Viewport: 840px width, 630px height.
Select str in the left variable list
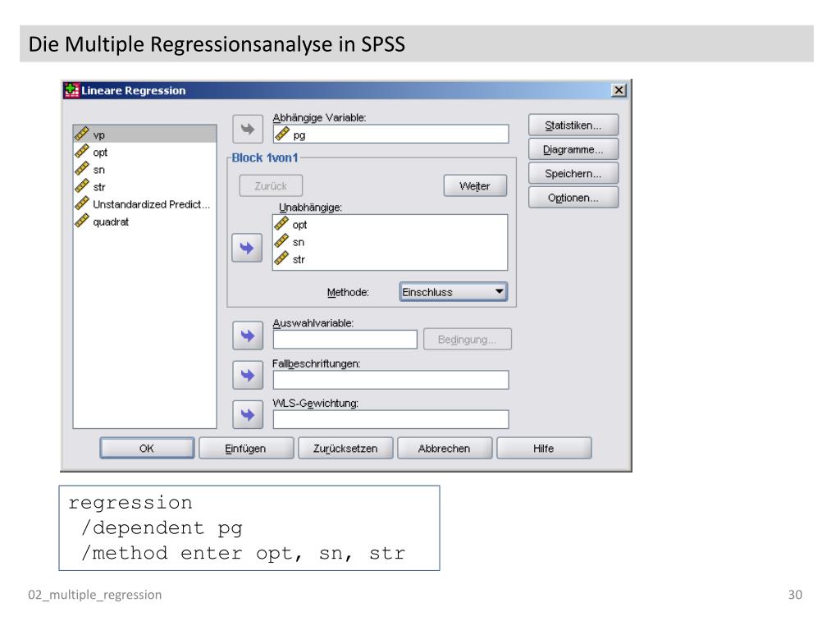pyautogui.click(x=144, y=187)
